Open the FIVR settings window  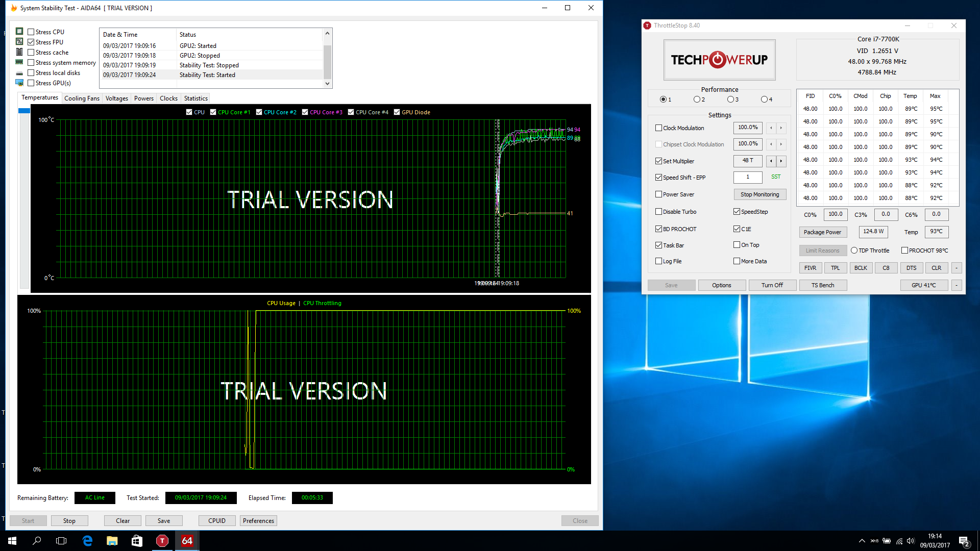click(x=810, y=268)
